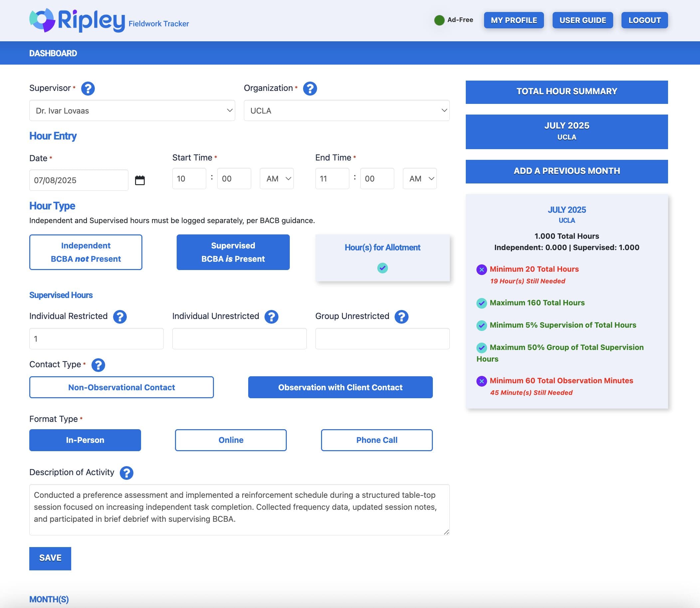Viewport: 700px width, 608px height.
Task: Click the JULY 2025 UCLA month button
Action: coord(567,132)
